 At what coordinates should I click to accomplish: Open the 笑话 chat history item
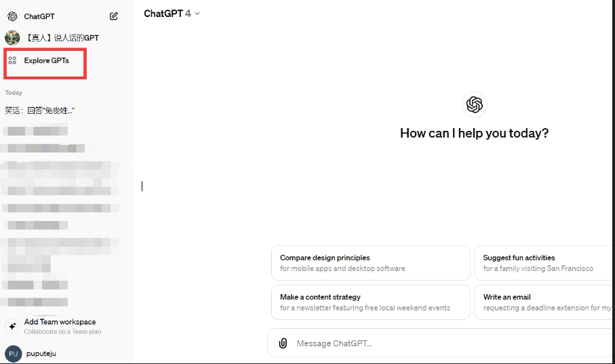coord(39,110)
